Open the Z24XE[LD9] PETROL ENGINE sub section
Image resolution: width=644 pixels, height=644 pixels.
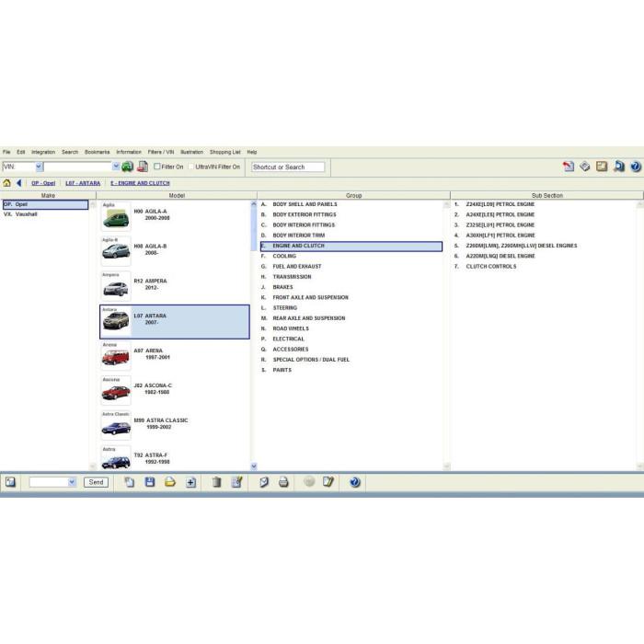500,204
